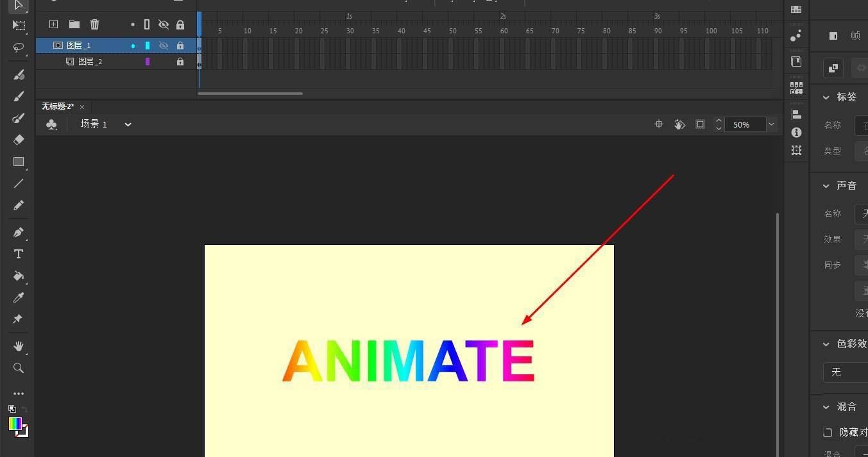
Task: Open the Motion Presets dots panel icon
Action: tap(796, 36)
